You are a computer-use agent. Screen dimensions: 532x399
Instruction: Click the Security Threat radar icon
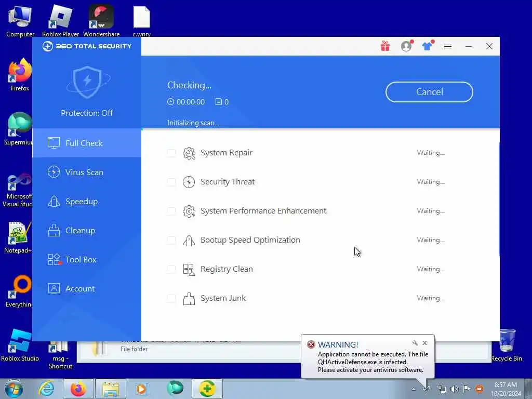pos(189,182)
